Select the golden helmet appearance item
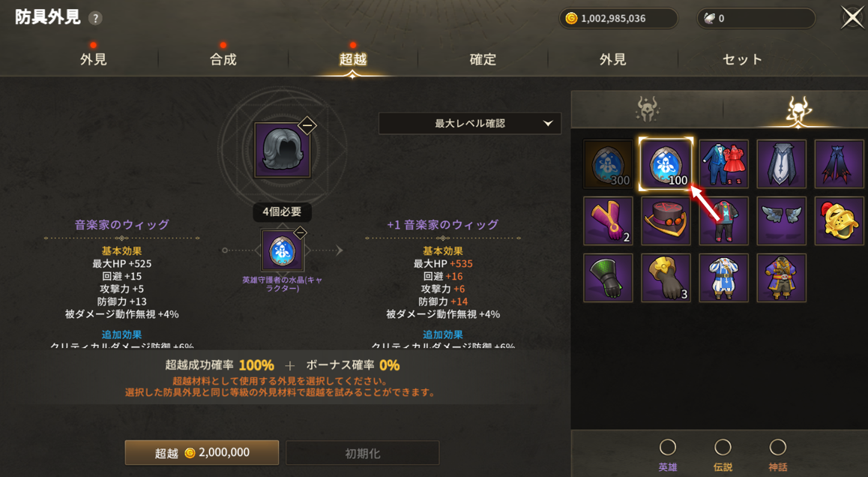This screenshot has width=868, height=477. (839, 221)
